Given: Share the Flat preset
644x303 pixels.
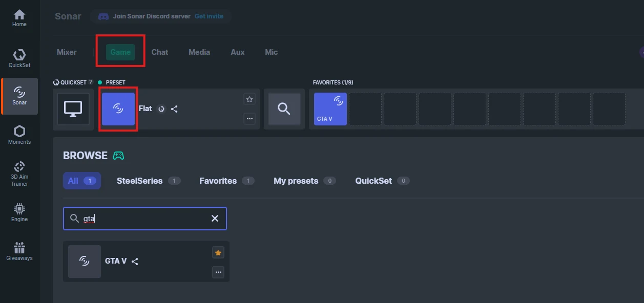Looking at the screenshot, I should [x=174, y=109].
